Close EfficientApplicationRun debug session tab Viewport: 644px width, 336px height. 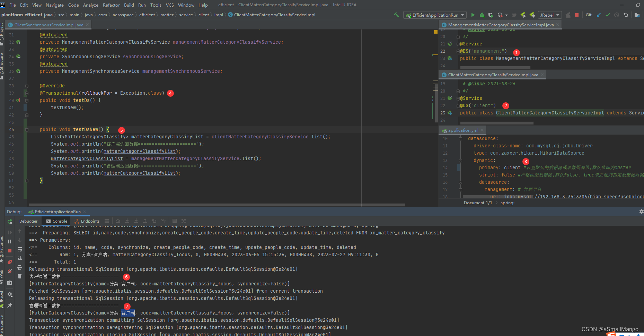coord(85,212)
